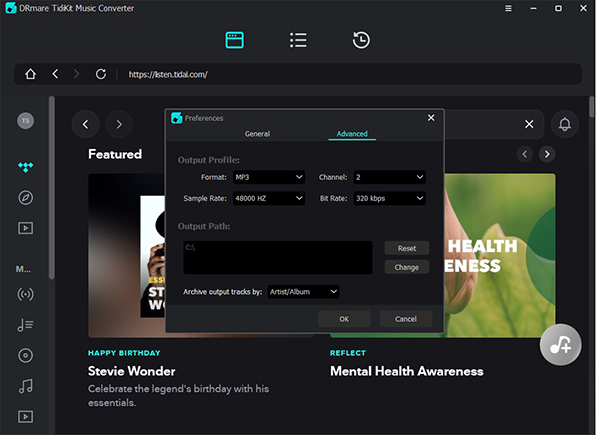This screenshot has width=596, height=435.
Task: Open Bit Rate dropdown showing 320 kbps
Action: point(389,198)
